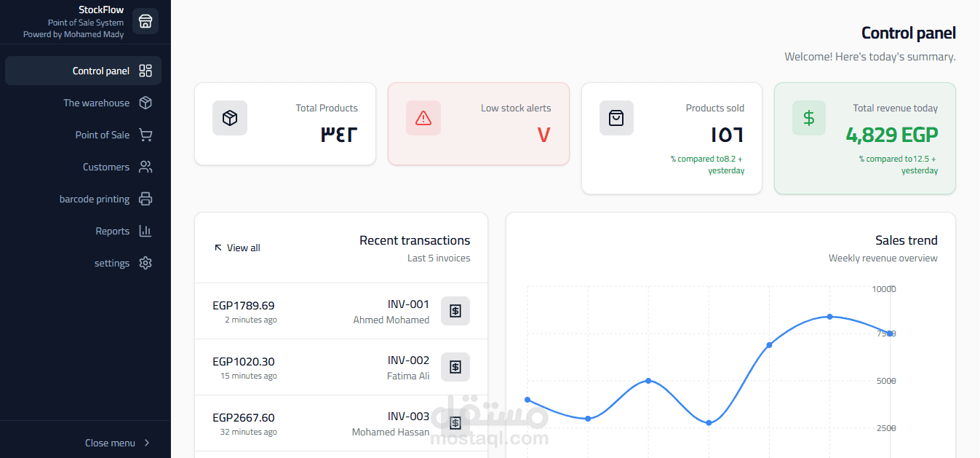Click the peak data point on Sales trend
This screenshot has width=980, height=458.
click(829, 316)
